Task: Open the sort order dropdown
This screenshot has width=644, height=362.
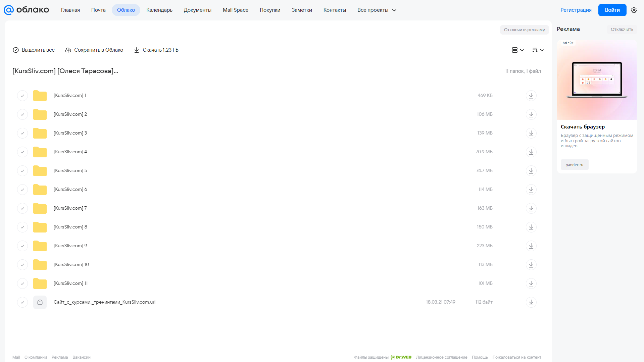Action: [x=538, y=50]
